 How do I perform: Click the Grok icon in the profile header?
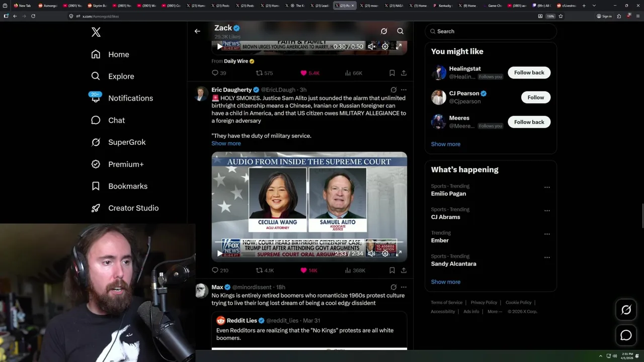click(x=384, y=31)
